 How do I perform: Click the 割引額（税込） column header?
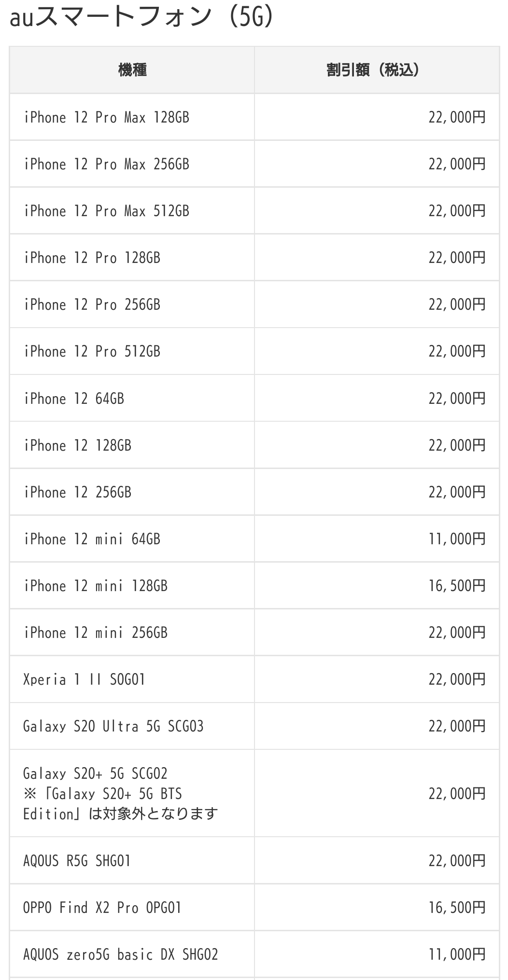[x=377, y=70]
